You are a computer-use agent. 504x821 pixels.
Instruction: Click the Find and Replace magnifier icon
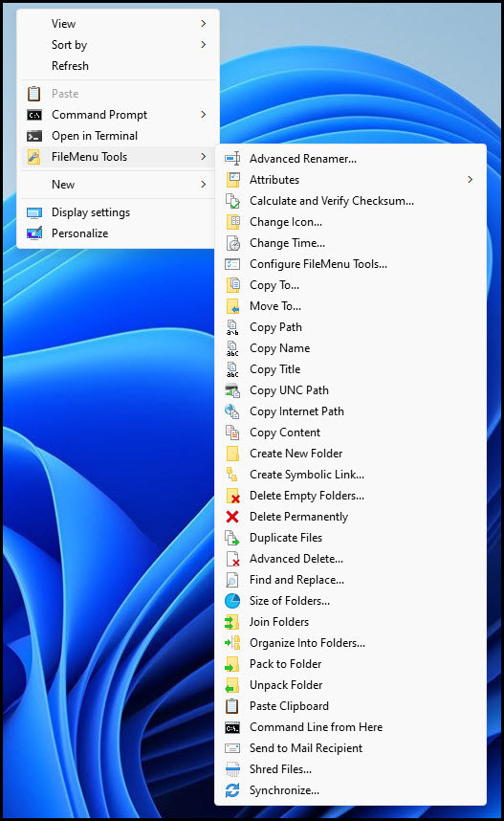[x=232, y=580]
